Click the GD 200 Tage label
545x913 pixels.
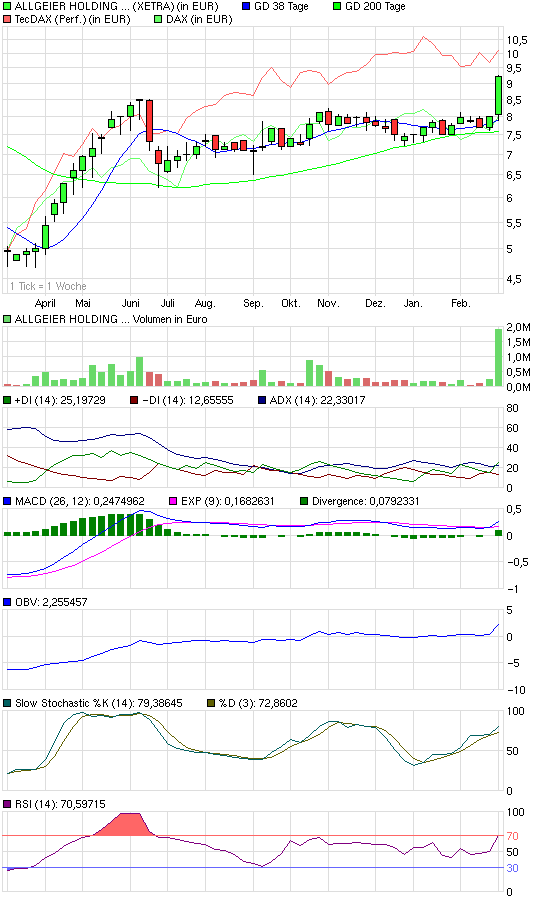[375, 6]
